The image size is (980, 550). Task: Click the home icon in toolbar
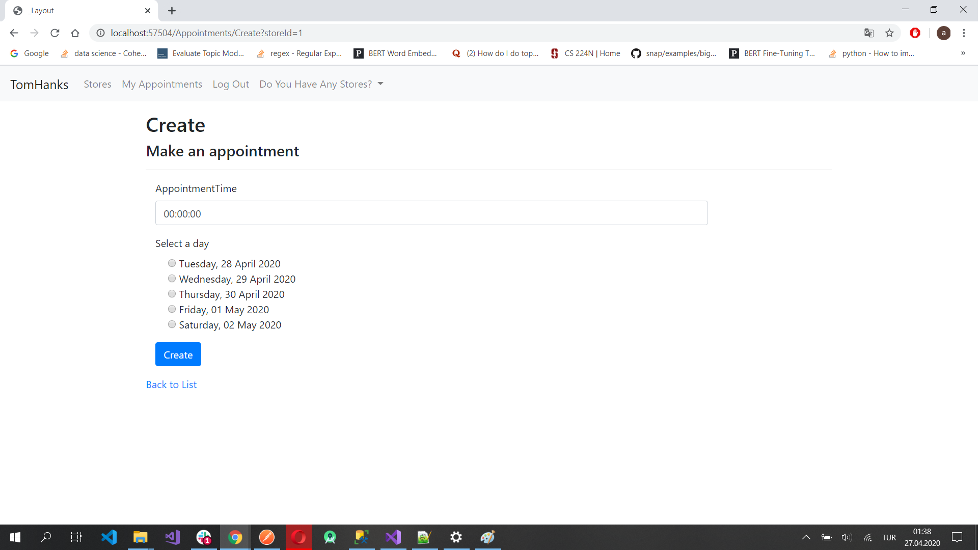pyautogui.click(x=75, y=33)
